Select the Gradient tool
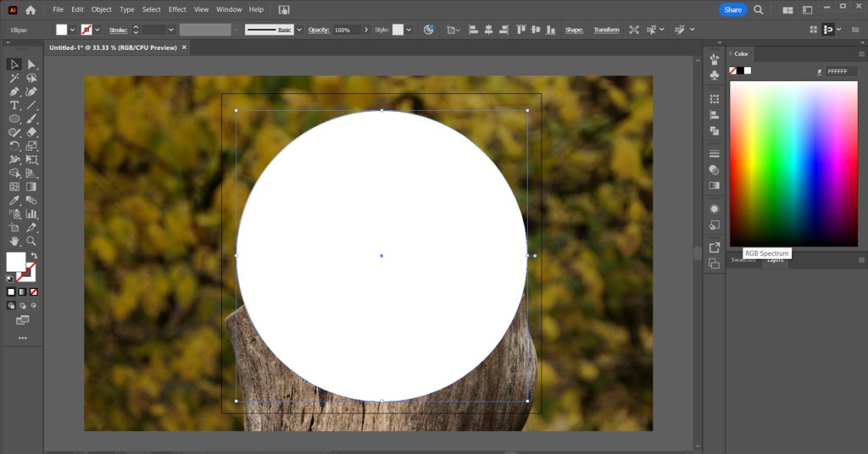Screen dimensions: 868x454 pos(31,187)
